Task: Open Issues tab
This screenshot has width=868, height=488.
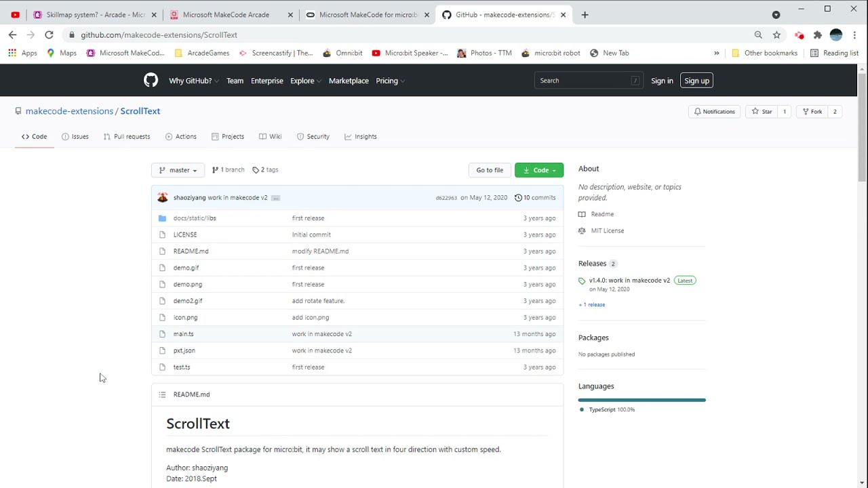Action: [75, 136]
